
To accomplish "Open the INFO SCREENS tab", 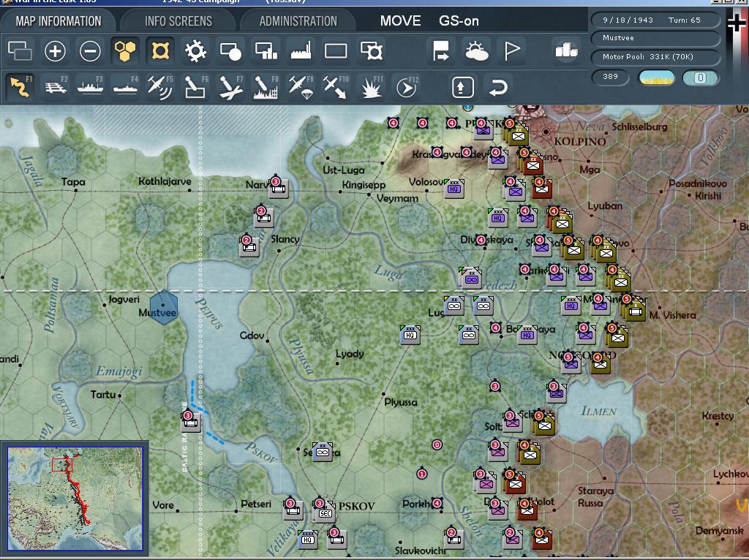I will tap(178, 21).
